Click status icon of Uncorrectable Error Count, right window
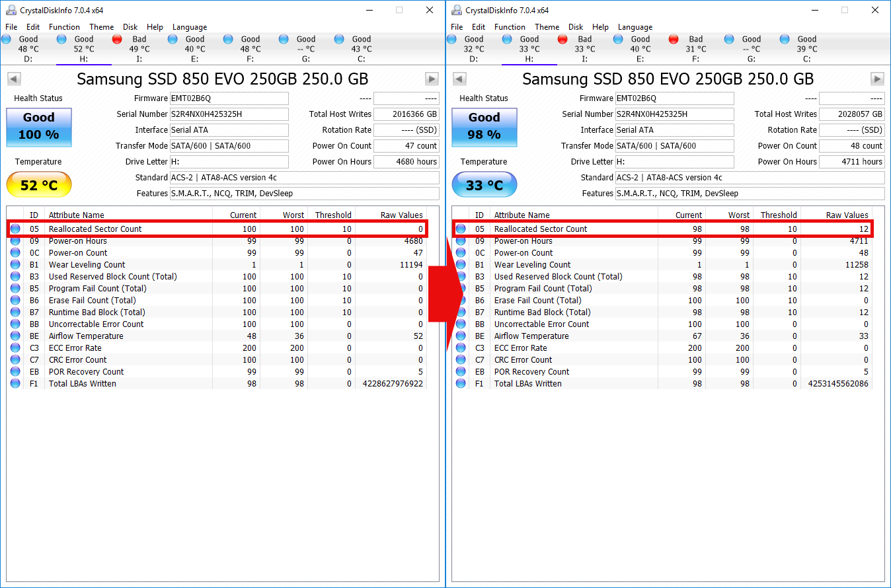The height and width of the screenshot is (588, 891). pos(461,324)
